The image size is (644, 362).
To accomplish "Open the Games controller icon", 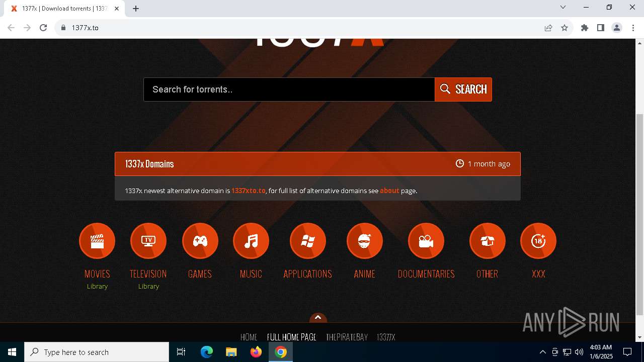I will (200, 241).
